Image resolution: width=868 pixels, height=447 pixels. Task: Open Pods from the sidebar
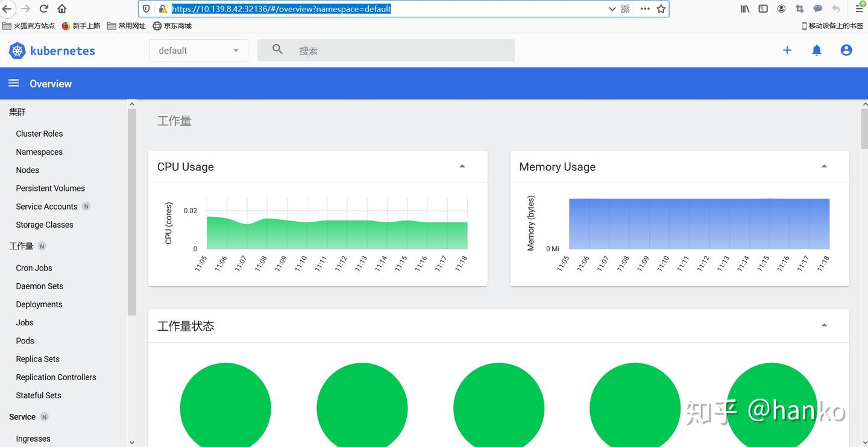point(25,340)
